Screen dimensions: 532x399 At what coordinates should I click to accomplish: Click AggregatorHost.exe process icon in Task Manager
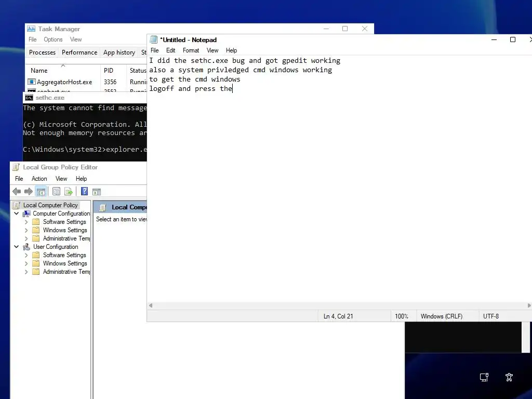click(32, 82)
